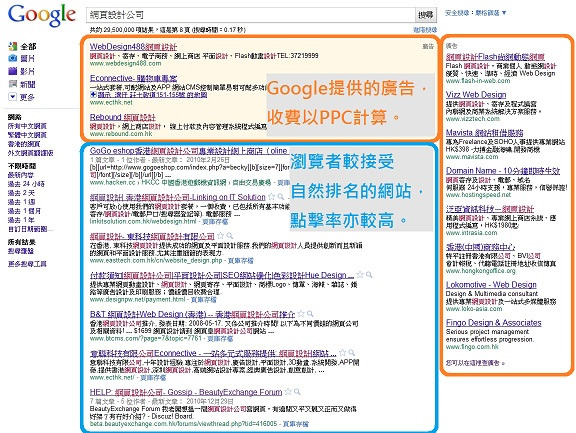Star the B&T 網頁設計 Web Design result

coord(301,314)
